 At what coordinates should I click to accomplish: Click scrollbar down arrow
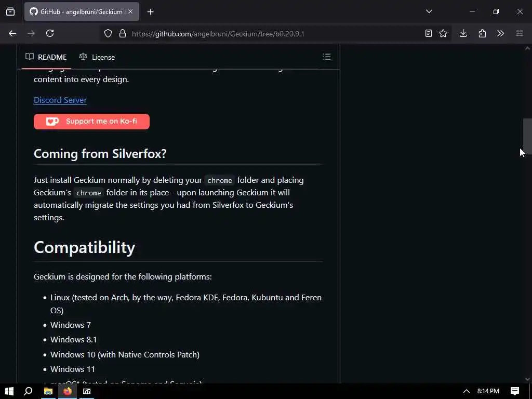click(527, 379)
